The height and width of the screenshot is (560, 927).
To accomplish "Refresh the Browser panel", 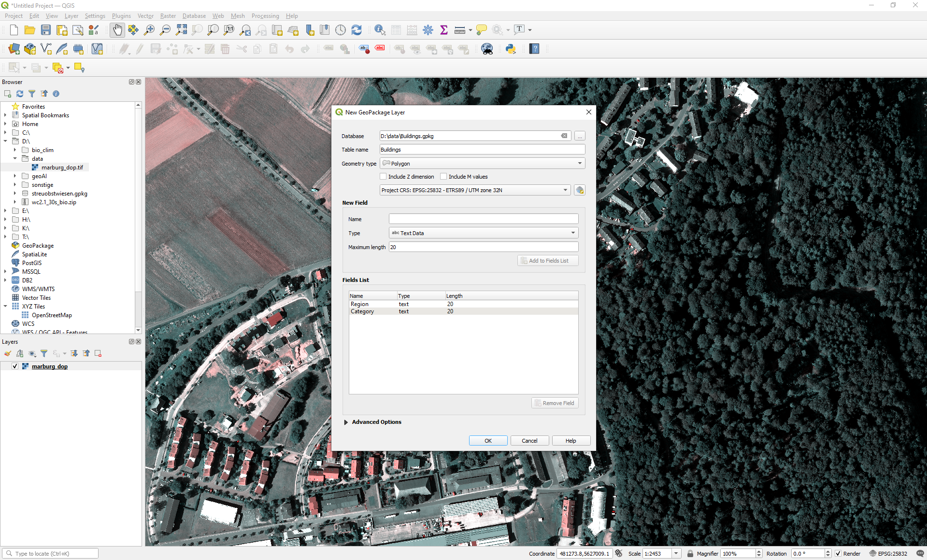I will point(20,94).
